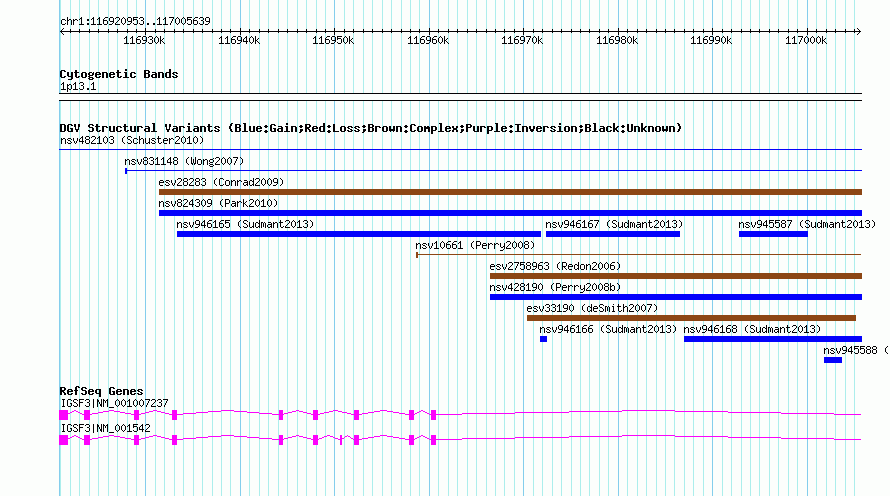Image resolution: width=890 pixels, height=496 pixels.
Task: Click the chr1:116920953..117005639 coordinate label
Action: (135, 21)
